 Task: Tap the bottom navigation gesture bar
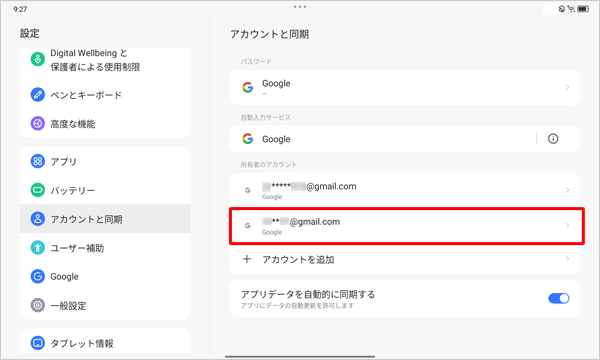point(300,357)
